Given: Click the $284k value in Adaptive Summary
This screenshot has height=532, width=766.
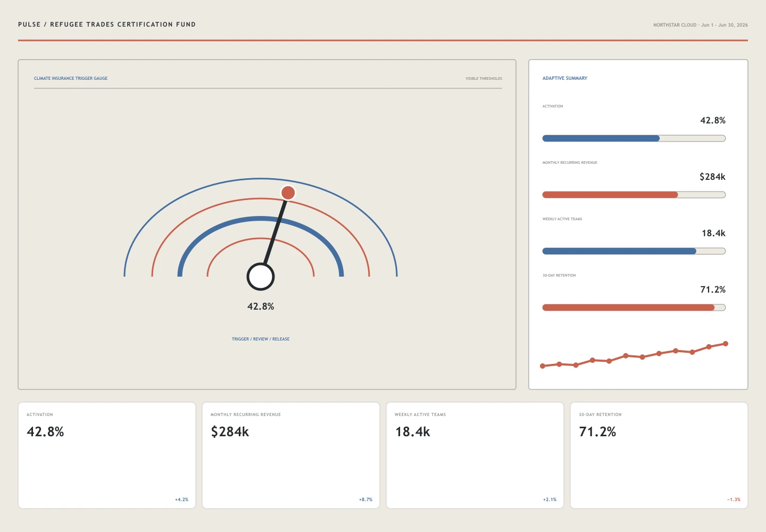Looking at the screenshot, I should click(712, 177).
